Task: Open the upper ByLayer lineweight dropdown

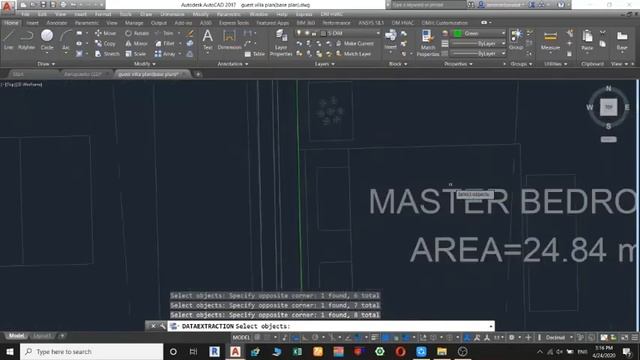Action: tap(478, 43)
